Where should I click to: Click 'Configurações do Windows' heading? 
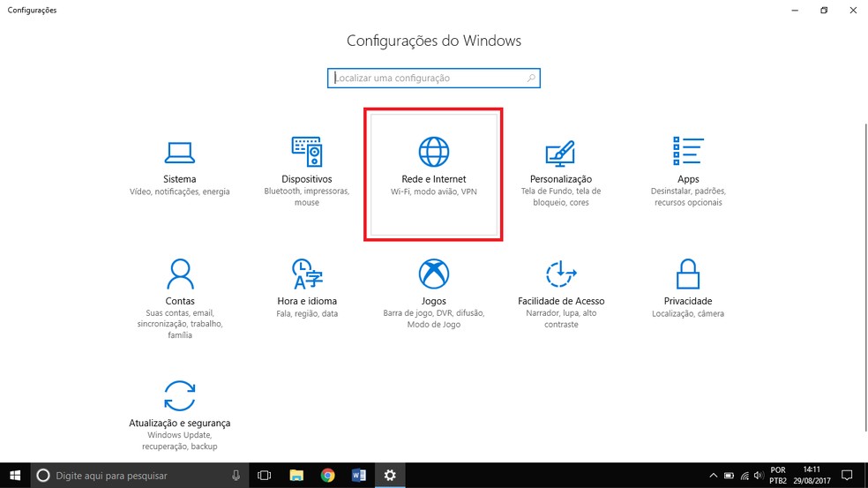pos(433,41)
